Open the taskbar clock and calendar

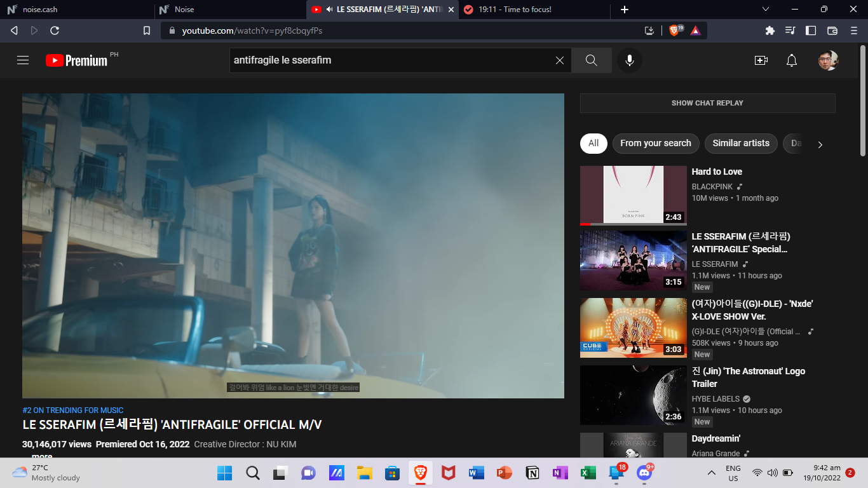coord(822,473)
